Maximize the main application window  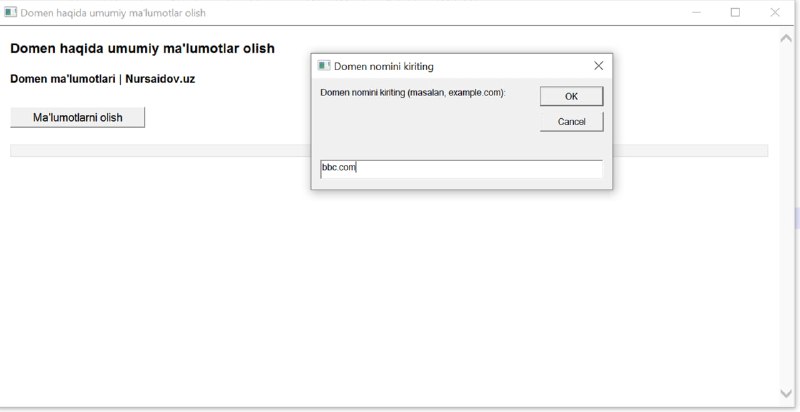click(x=735, y=12)
